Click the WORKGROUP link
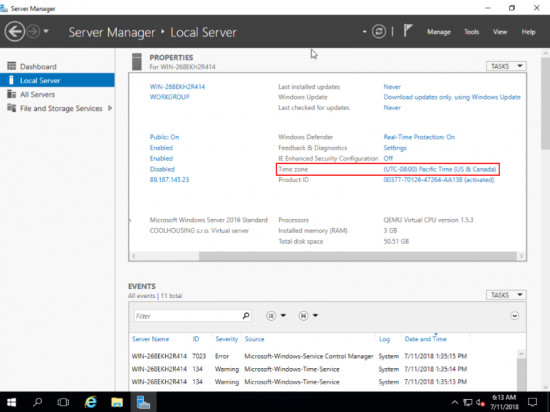550x412 pixels. pos(169,97)
